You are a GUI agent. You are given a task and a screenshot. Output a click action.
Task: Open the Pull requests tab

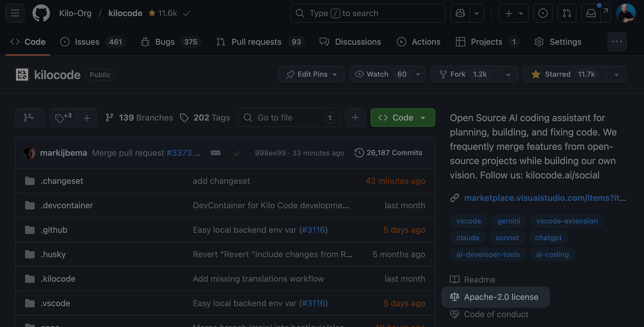click(260, 42)
